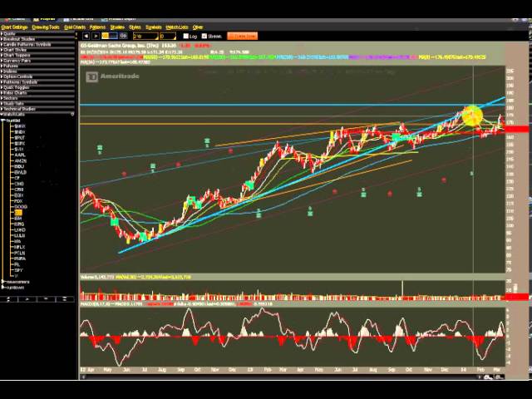Click the chart horizontal scrollbar
The image size is (532, 399).
[x=280, y=377]
